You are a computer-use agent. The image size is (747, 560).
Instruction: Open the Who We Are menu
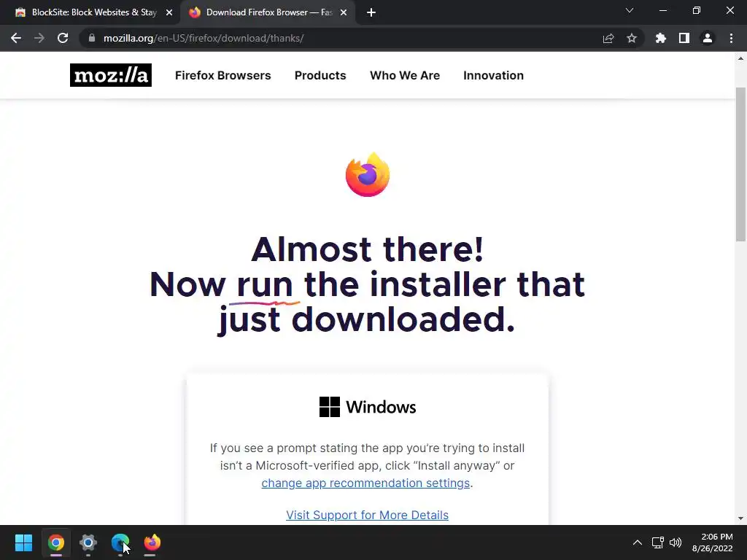point(405,75)
